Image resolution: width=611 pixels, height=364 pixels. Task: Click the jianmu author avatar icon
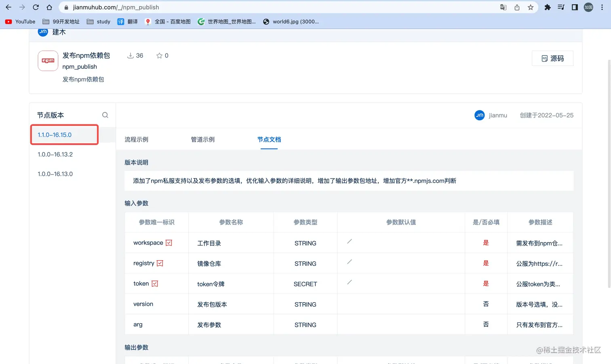(479, 115)
